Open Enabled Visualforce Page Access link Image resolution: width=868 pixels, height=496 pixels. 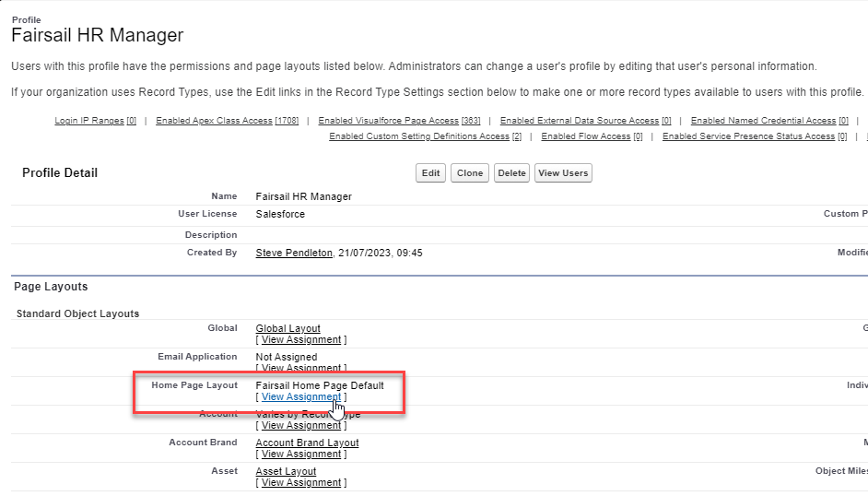pos(388,121)
